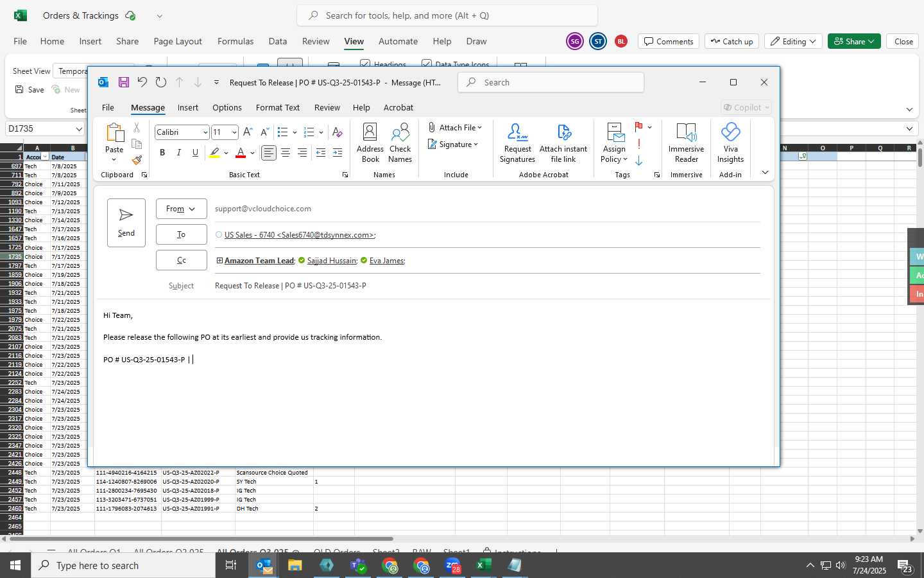924x578 pixels.
Task: Click the Cc recipients button
Action: point(181,260)
